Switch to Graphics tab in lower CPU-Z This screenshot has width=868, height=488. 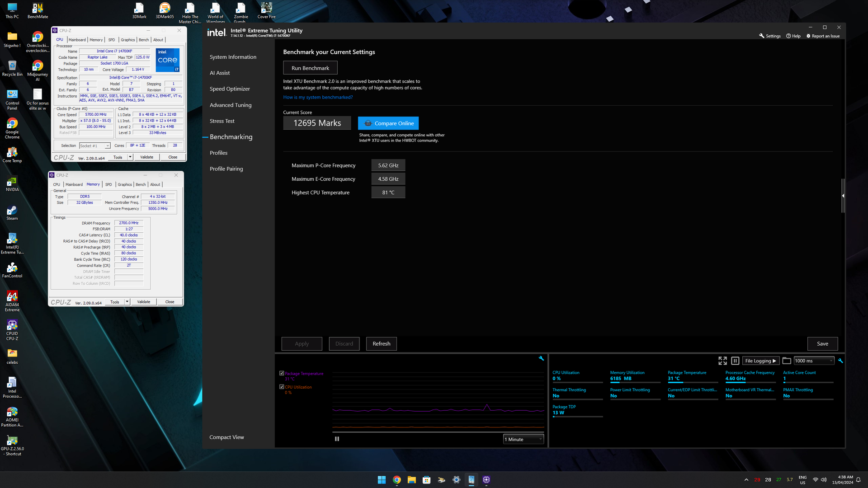(x=125, y=184)
